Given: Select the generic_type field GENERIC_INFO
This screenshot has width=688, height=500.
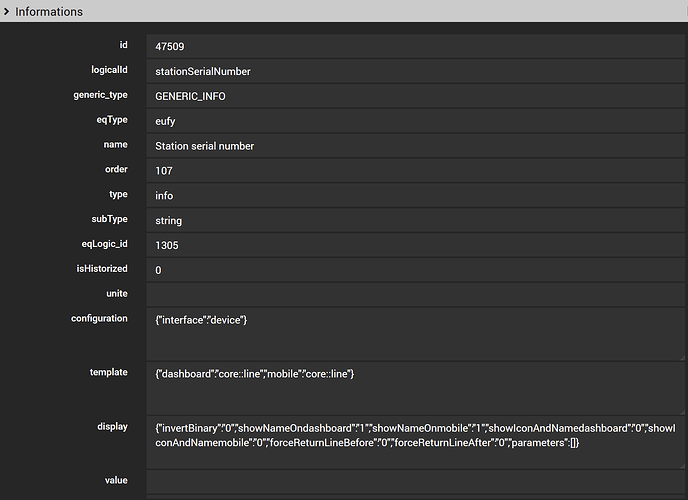Looking at the screenshot, I should click(416, 96).
